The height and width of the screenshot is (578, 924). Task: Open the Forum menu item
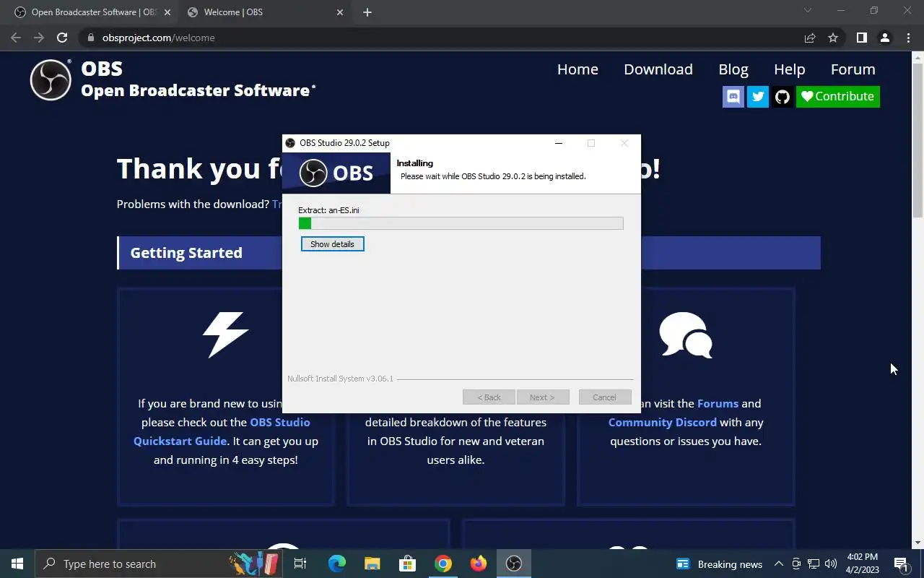(x=853, y=69)
